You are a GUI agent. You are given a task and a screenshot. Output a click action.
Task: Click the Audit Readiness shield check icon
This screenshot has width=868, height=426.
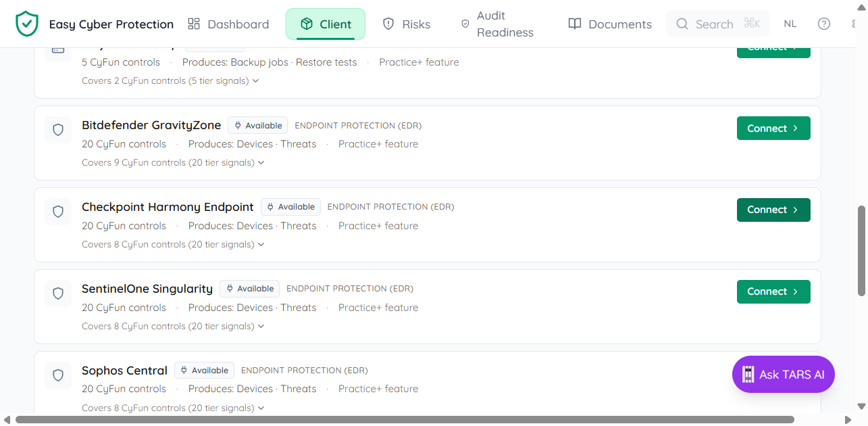pos(465,24)
